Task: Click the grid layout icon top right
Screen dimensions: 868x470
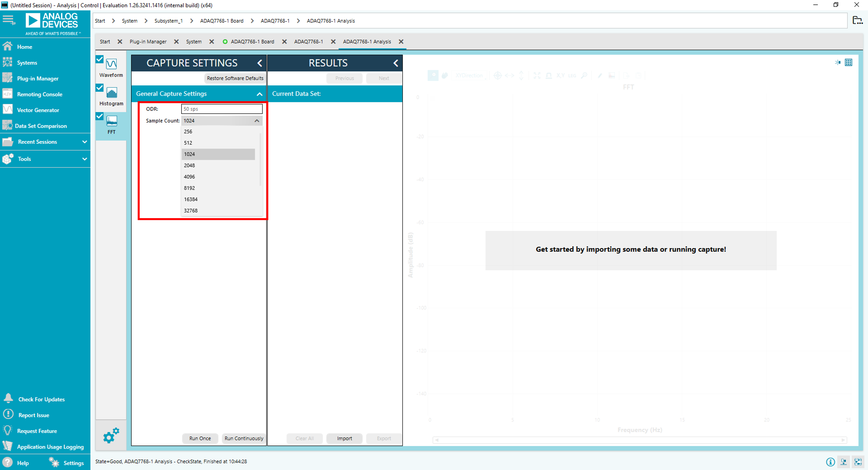Action: (x=848, y=62)
